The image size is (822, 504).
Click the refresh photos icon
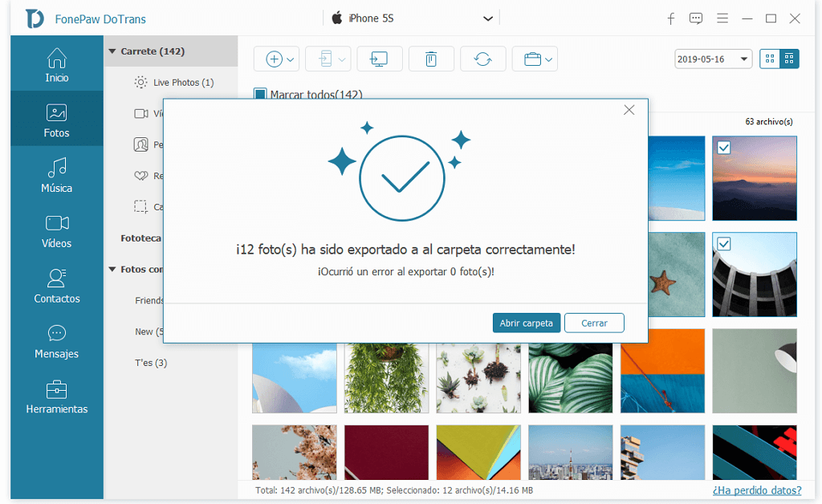(x=482, y=59)
